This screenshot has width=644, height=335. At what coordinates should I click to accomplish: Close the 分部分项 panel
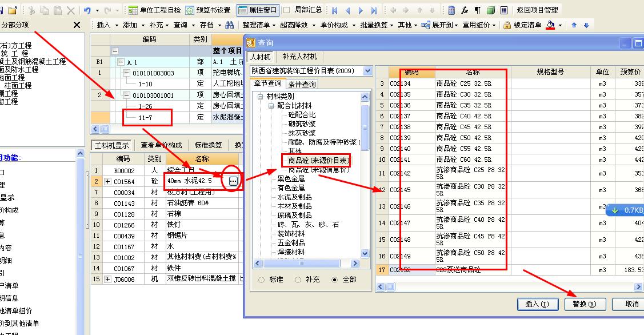[77, 25]
